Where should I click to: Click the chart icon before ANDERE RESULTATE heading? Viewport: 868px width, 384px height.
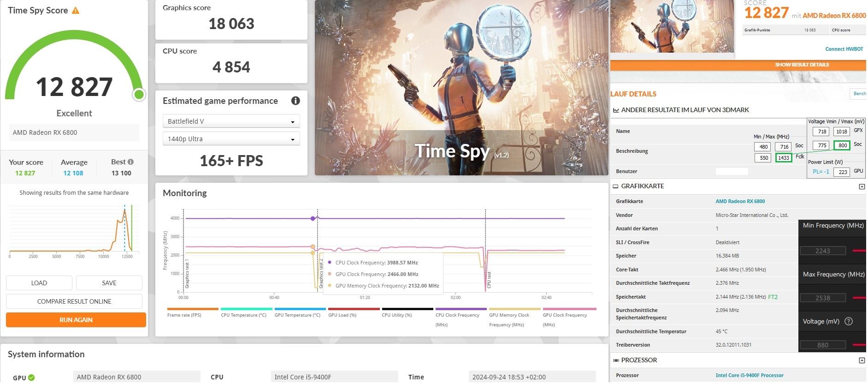coord(616,110)
